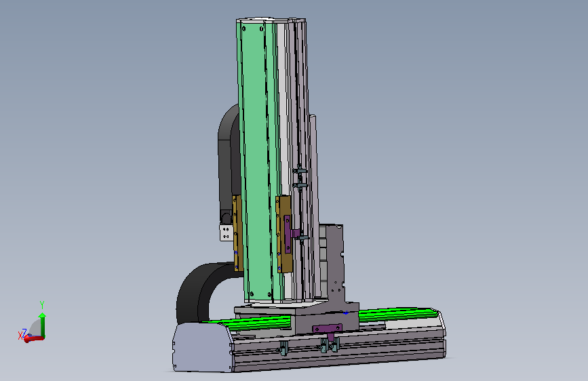Screen dimensions: 588x381
Task: Select the purple sensor bracket on horizontal axis
Action: click(328, 329)
